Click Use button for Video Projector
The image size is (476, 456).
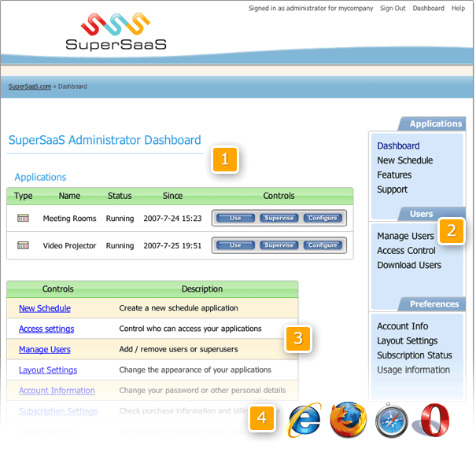(x=235, y=245)
